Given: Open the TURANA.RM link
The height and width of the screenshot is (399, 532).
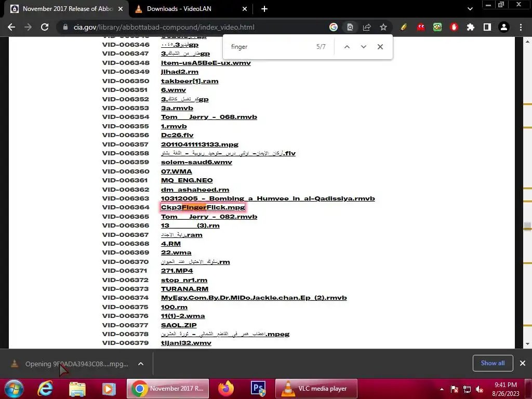Looking at the screenshot, I should tap(184, 289).
